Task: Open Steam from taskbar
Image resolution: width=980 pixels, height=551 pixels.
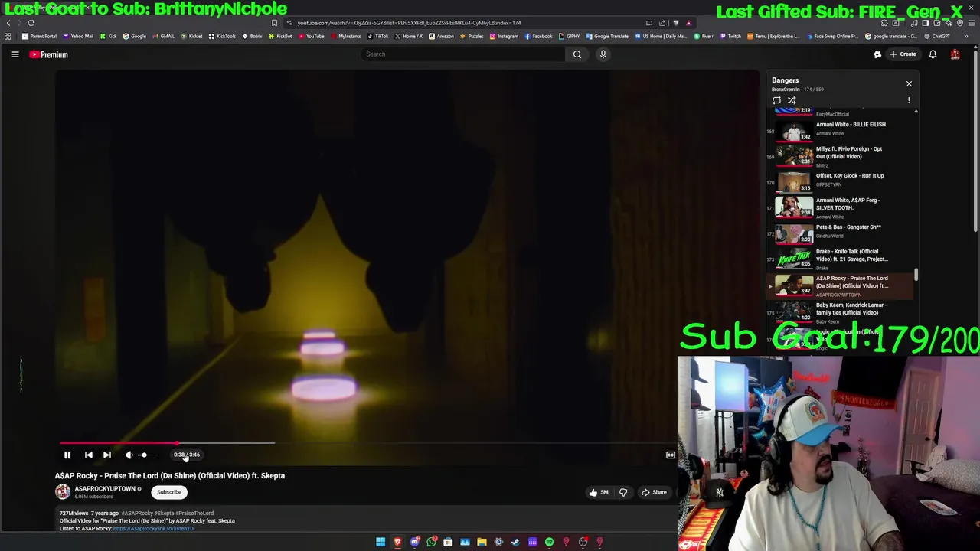Action: [x=515, y=542]
